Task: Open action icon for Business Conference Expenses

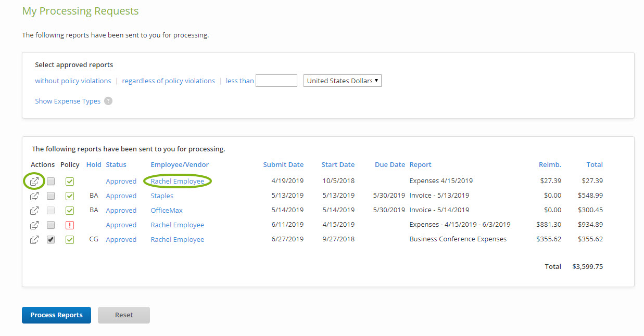Action: (34, 240)
